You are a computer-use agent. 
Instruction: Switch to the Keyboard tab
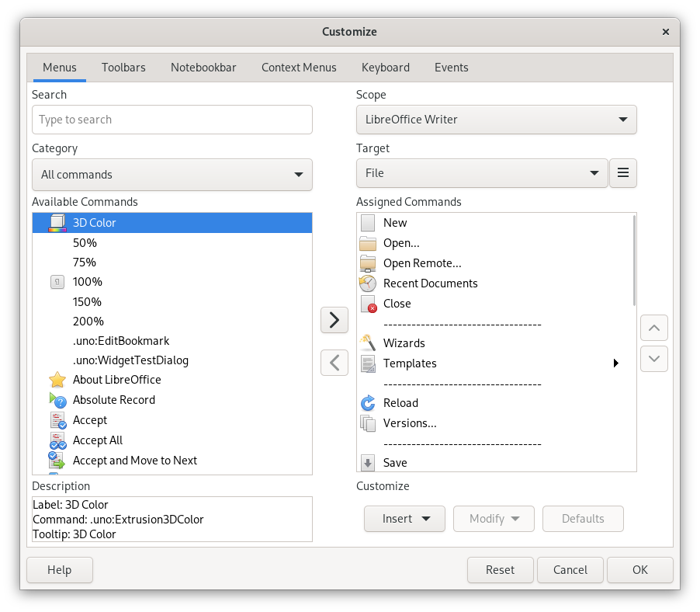[385, 68]
